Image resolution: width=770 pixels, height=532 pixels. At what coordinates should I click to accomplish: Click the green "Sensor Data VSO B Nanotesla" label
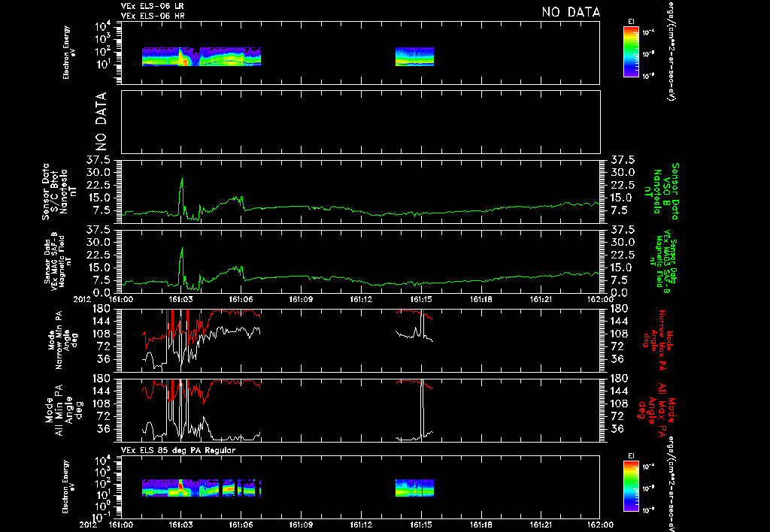pyautogui.click(x=663, y=192)
